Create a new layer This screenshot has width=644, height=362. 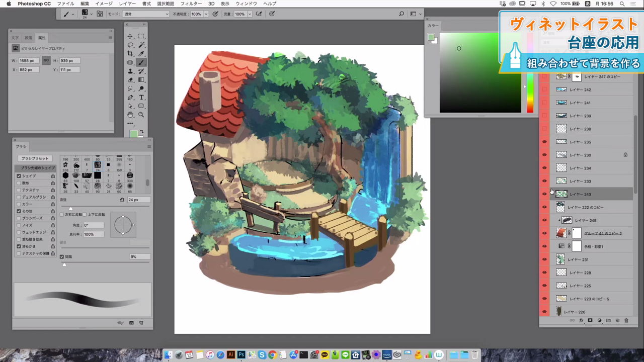point(617,320)
